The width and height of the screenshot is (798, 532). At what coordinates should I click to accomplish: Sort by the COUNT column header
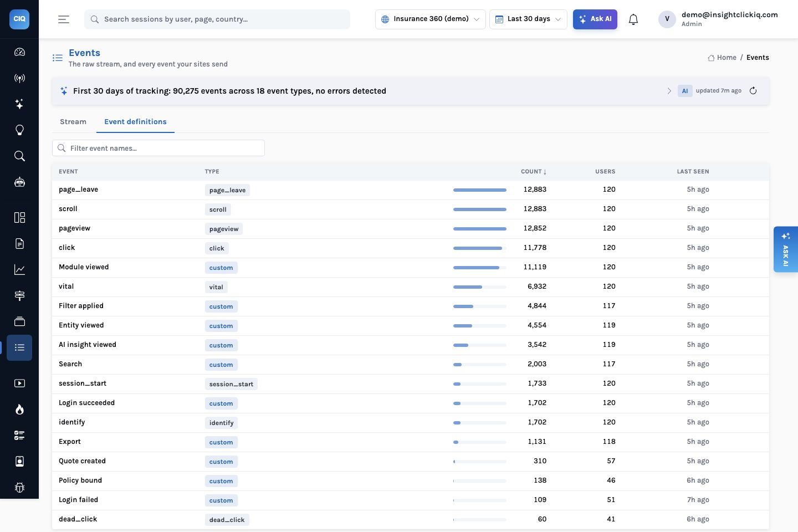[534, 172]
